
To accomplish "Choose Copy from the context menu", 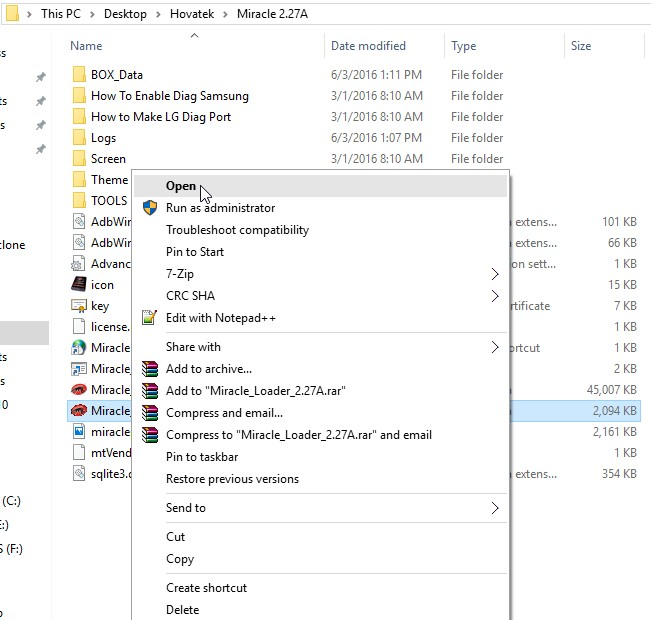I will (x=320, y=559).
